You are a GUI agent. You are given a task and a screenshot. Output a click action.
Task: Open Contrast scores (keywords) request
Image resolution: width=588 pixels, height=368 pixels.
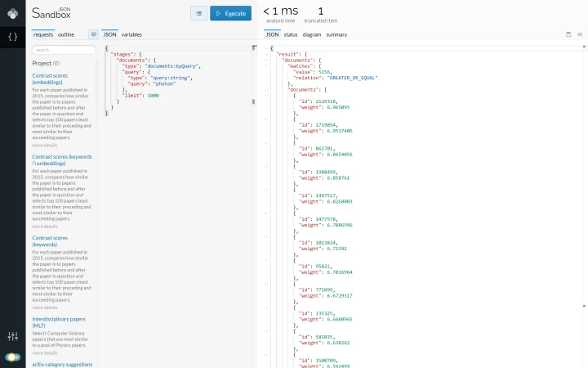click(x=50, y=241)
